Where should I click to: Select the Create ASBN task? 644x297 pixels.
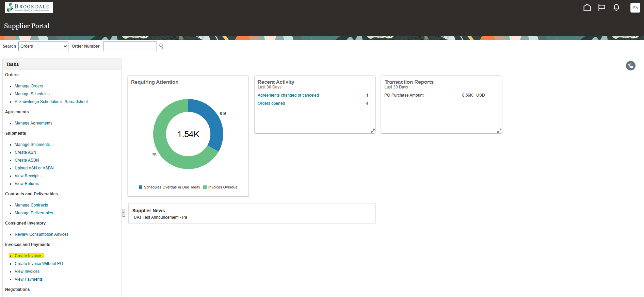point(27,160)
